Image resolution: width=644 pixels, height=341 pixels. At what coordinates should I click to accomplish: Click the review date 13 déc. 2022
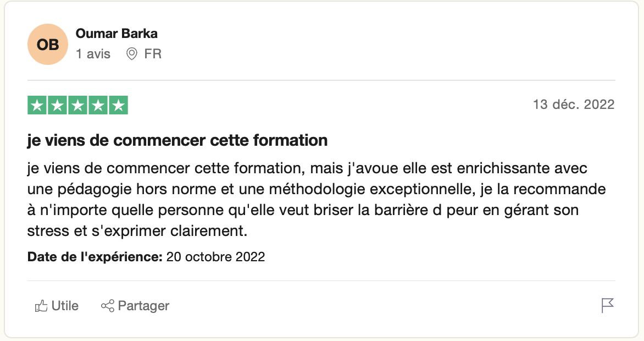(x=574, y=105)
